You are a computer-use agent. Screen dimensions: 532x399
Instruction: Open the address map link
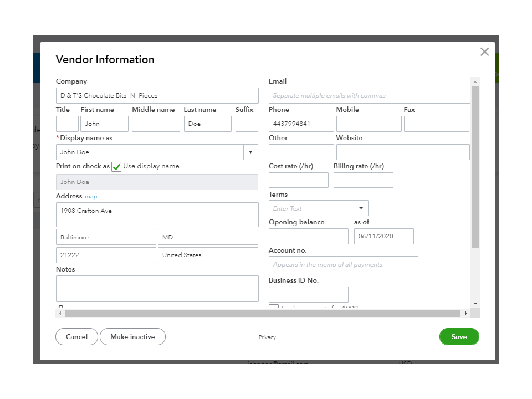pos(90,196)
